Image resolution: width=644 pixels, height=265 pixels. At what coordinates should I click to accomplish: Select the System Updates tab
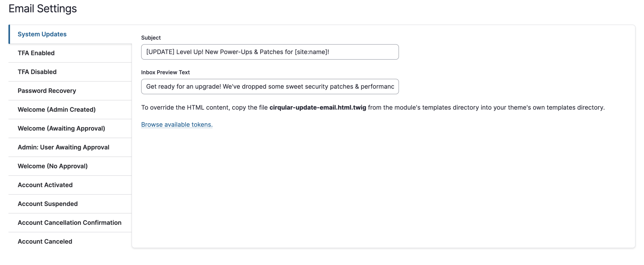(70, 34)
